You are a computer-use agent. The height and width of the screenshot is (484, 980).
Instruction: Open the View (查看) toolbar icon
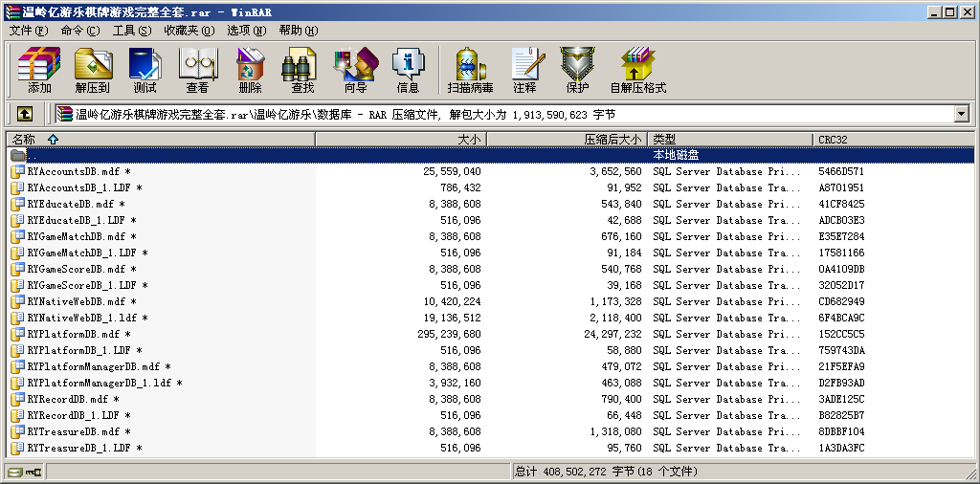[x=197, y=71]
